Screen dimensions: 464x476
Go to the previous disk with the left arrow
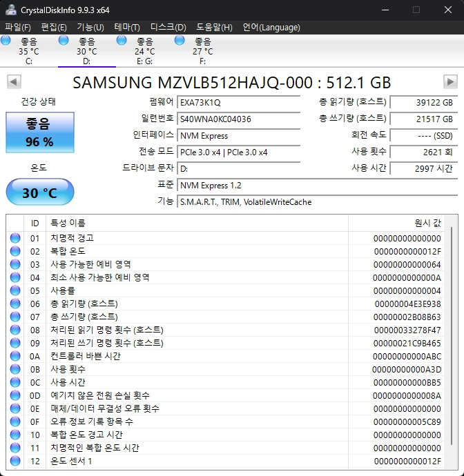tap(14, 81)
